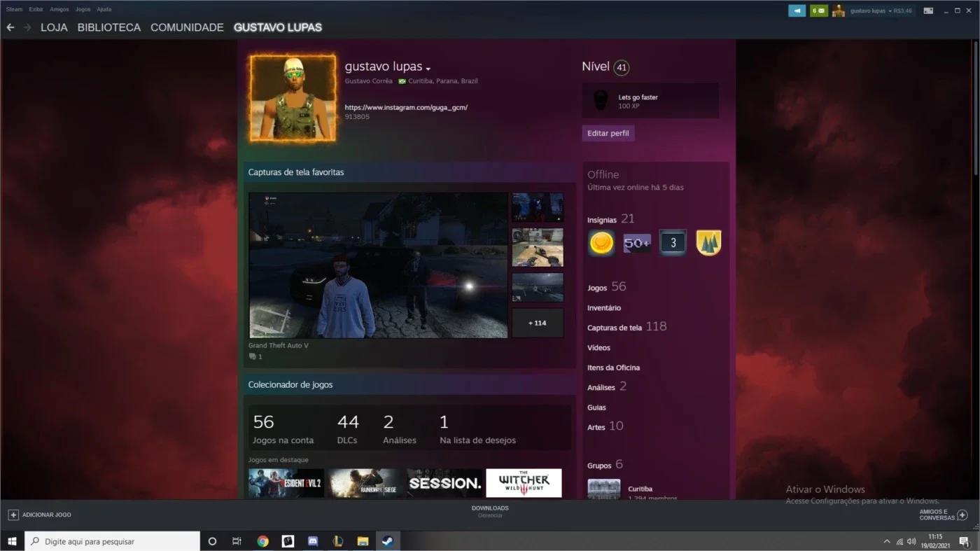
Task: Open Big Picture mode icon
Action: 928,11
